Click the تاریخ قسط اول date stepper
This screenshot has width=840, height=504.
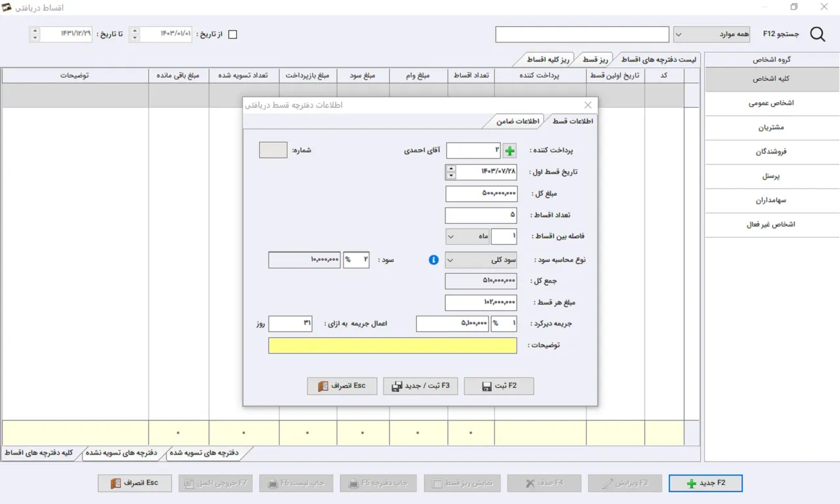(x=451, y=172)
